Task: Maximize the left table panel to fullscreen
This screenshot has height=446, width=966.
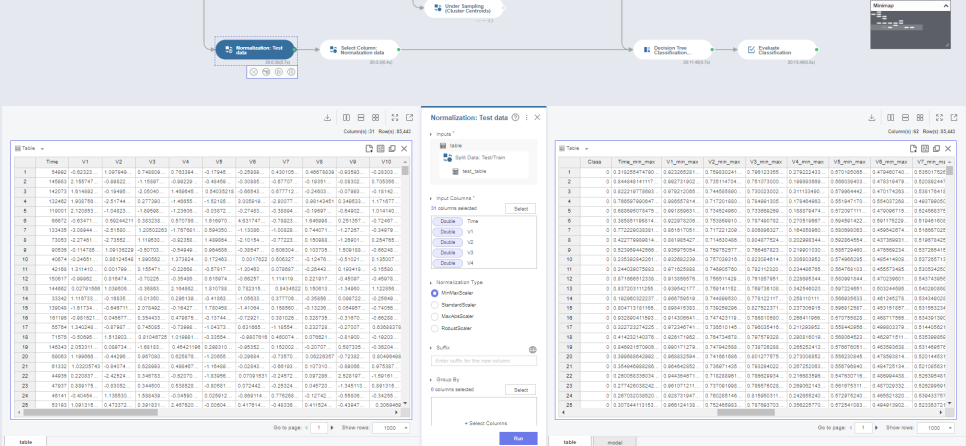Action: pos(395,118)
